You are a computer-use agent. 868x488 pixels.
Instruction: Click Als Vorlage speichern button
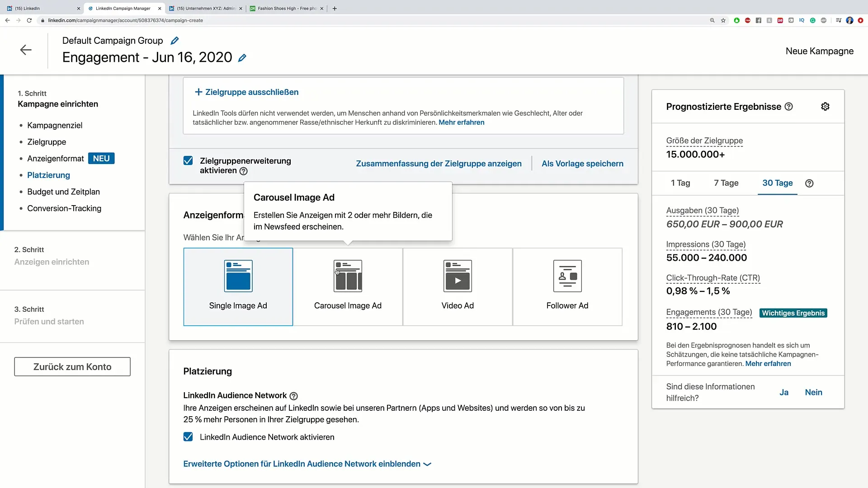click(x=582, y=163)
